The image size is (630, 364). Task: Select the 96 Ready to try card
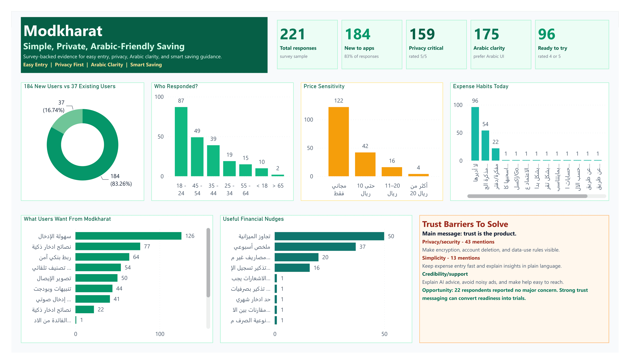coord(572,44)
